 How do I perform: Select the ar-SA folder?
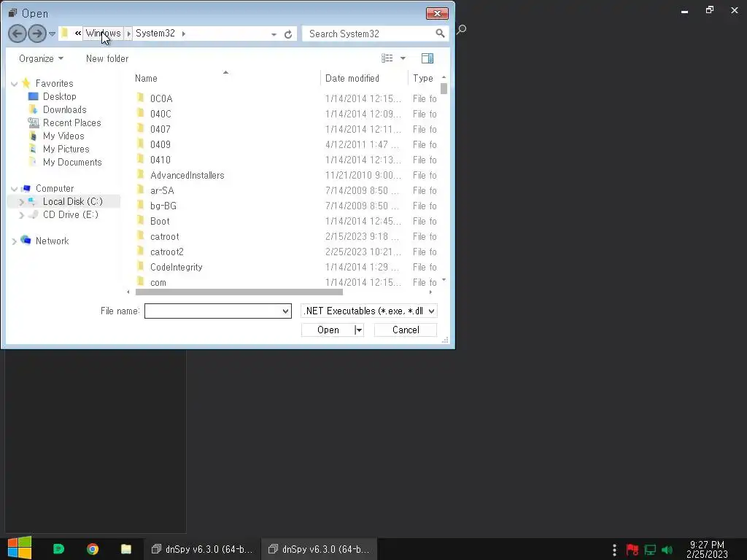[162, 190]
